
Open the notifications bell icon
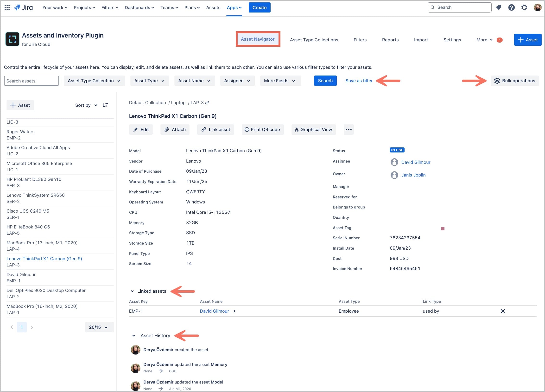pyautogui.click(x=499, y=7)
